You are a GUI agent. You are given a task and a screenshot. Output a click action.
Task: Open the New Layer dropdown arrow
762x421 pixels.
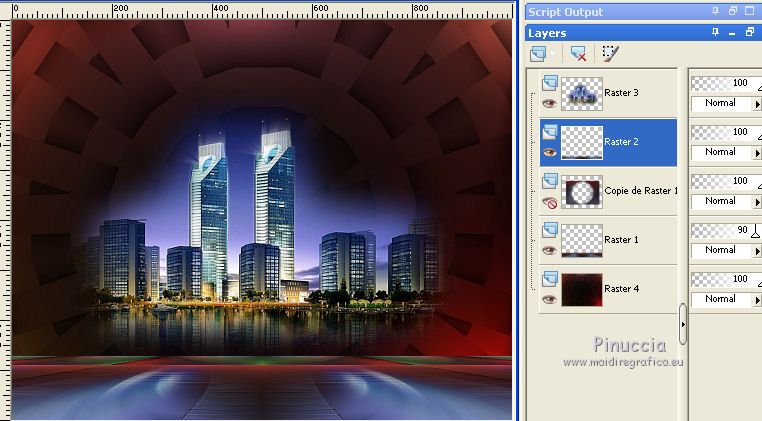(552, 53)
